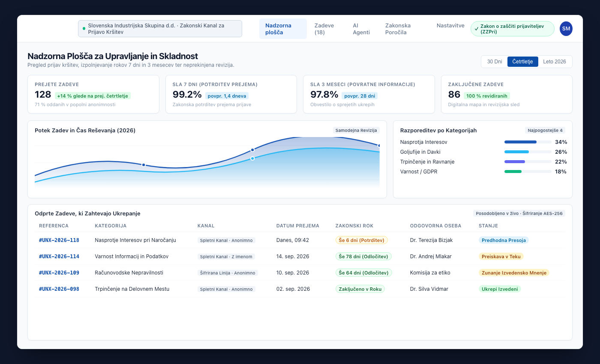Open the SM user avatar
This screenshot has width=600, height=364.
(x=566, y=29)
